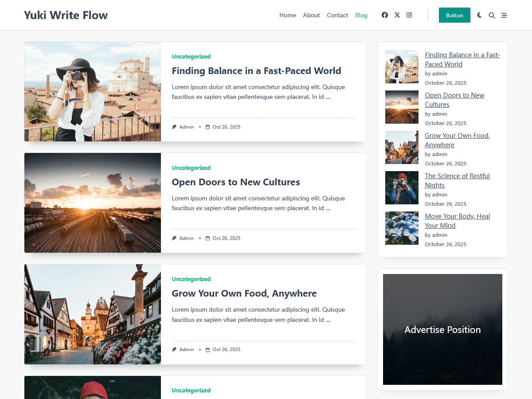
Task: Open the Finding Balance in a Fast-Paced World title
Action: tap(257, 70)
